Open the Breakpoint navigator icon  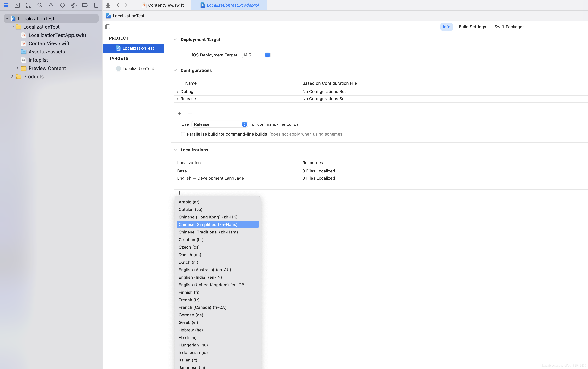85,5
